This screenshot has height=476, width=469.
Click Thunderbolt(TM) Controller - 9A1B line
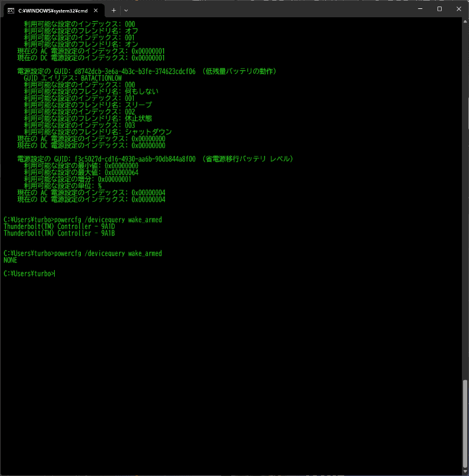tap(59, 233)
